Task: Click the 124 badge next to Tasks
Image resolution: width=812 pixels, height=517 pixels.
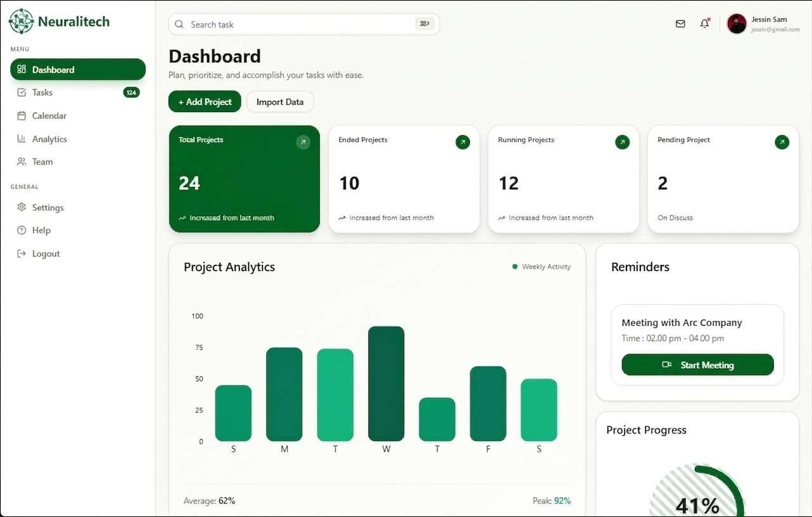Action: [131, 93]
